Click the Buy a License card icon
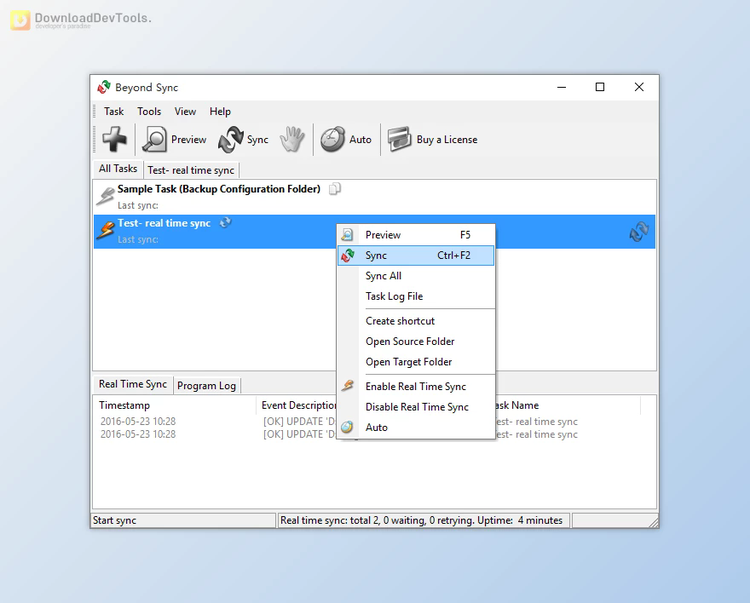The image size is (750, 603). (399, 139)
